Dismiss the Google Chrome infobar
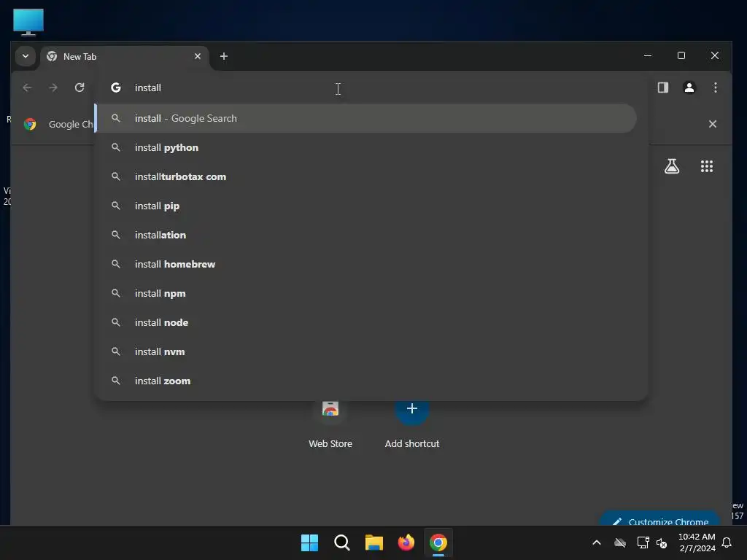Image resolution: width=747 pixels, height=560 pixels. [x=712, y=124]
